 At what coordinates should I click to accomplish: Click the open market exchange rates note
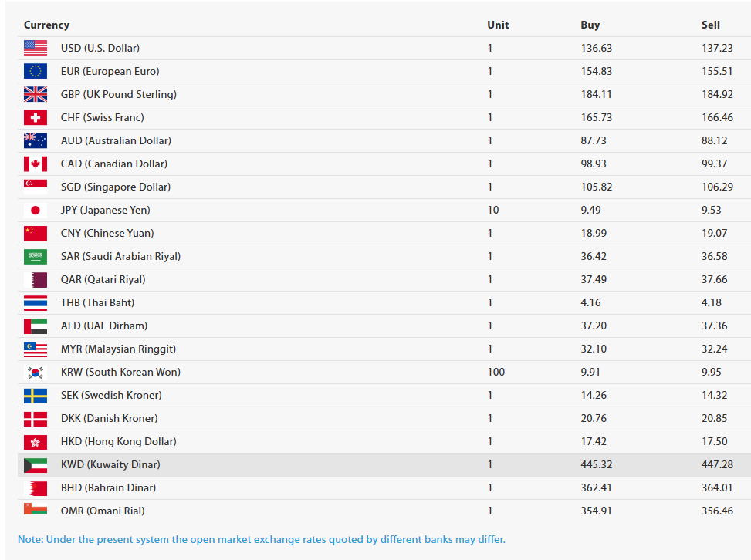pyautogui.click(x=262, y=539)
